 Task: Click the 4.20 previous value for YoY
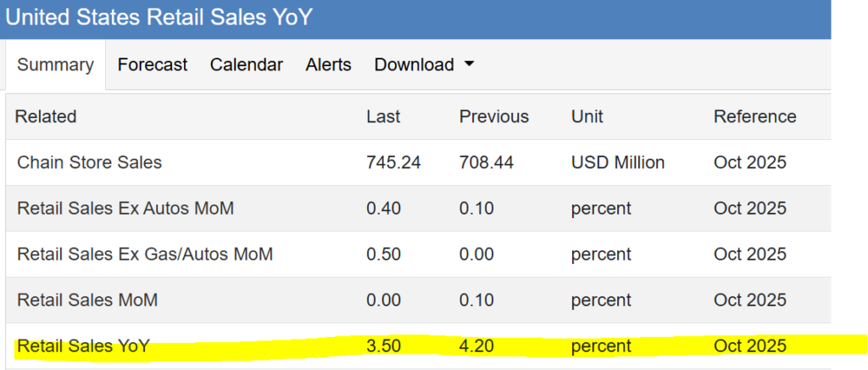(x=476, y=345)
